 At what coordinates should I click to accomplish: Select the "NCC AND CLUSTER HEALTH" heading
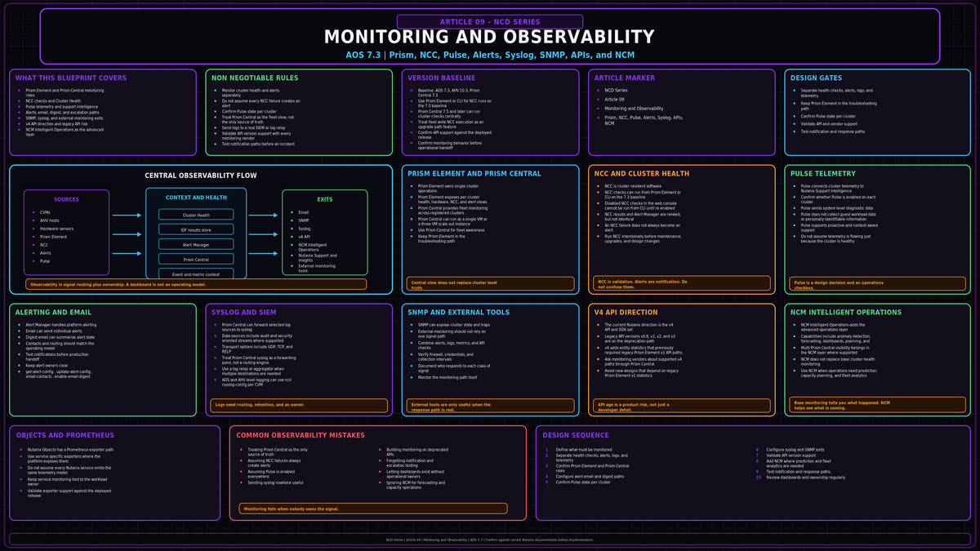641,174
